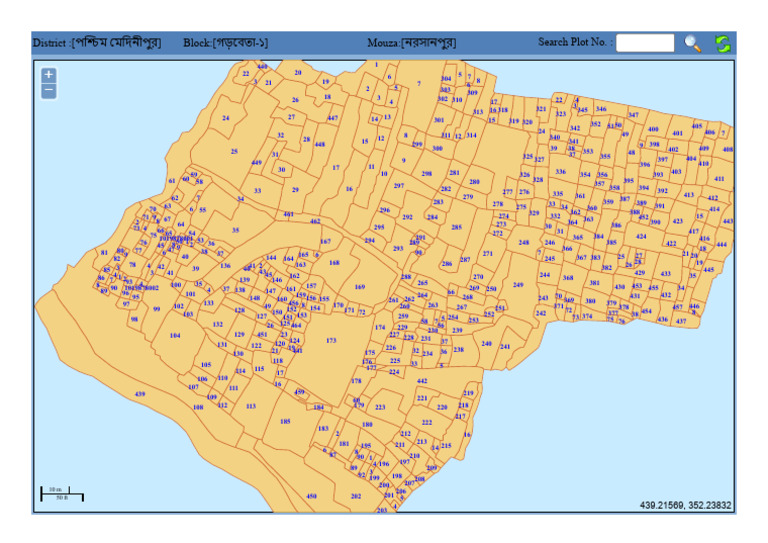Select plot 169 on the map
This screenshot has width=768, height=543.
point(359,287)
